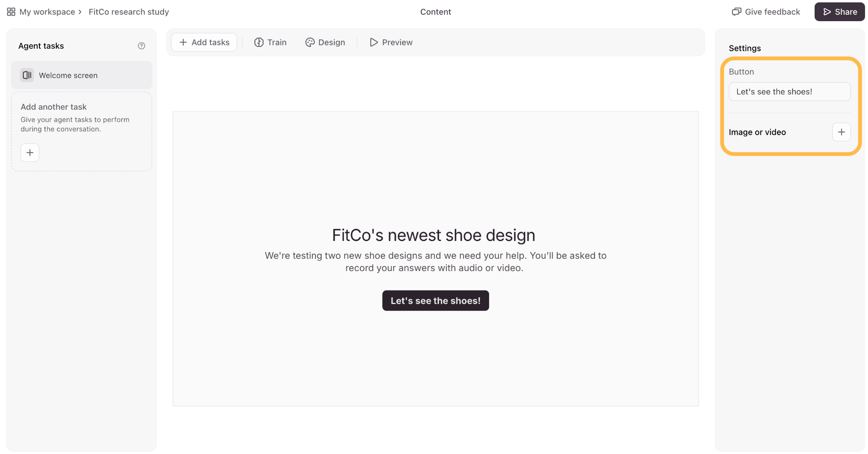This screenshot has width=868, height=454.
Task: Edit the Button text input field
Action: (x=790, y=91)
